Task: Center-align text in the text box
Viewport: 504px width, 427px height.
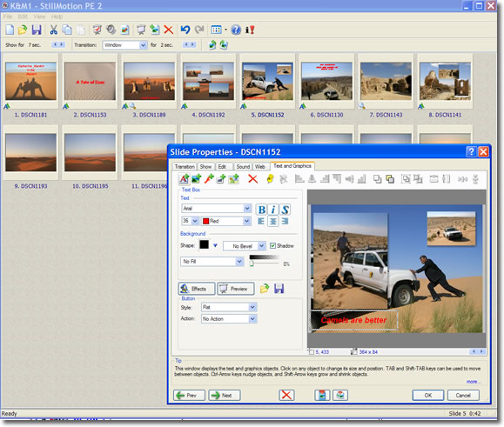Action: click(273, 221)
